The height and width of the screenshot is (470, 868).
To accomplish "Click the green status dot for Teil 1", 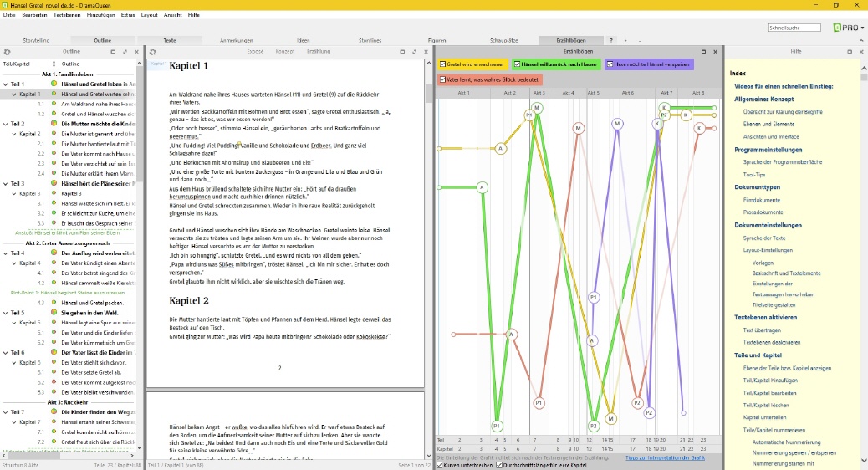I will click(x=54, y=84).
